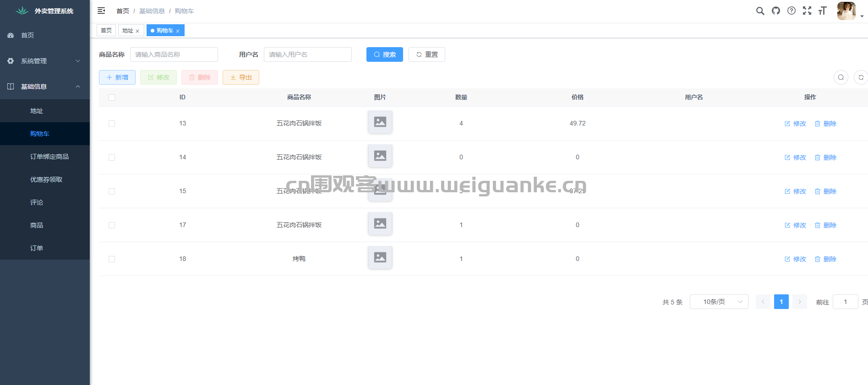Screen dimensions: 868x385
Task: Toggle the select-all header checkbox
Action: (x=112, y=98)
